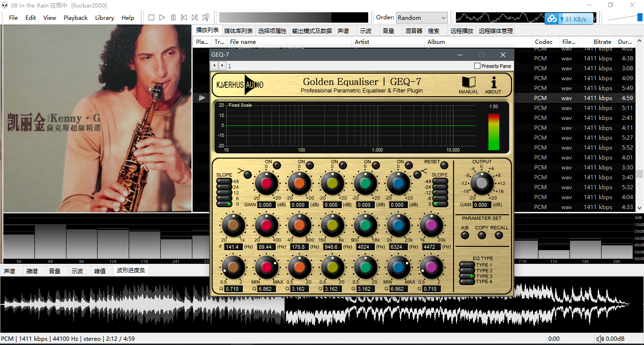Enable the Presets Pane checkbox
The image size is (644, 345).
477,66
